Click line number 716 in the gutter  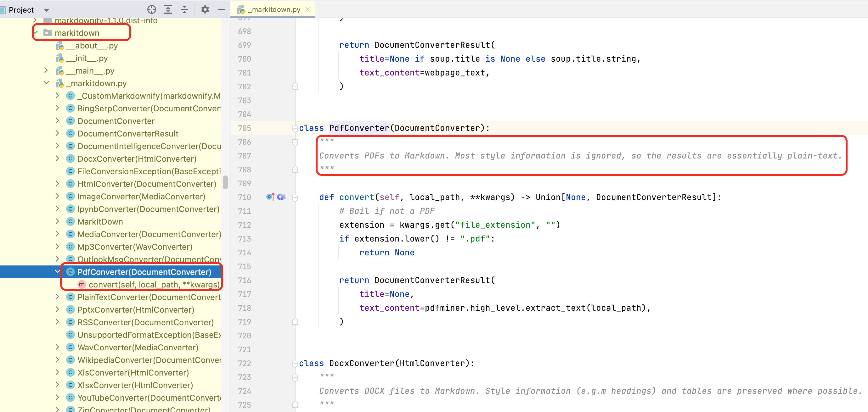point(244,280)
